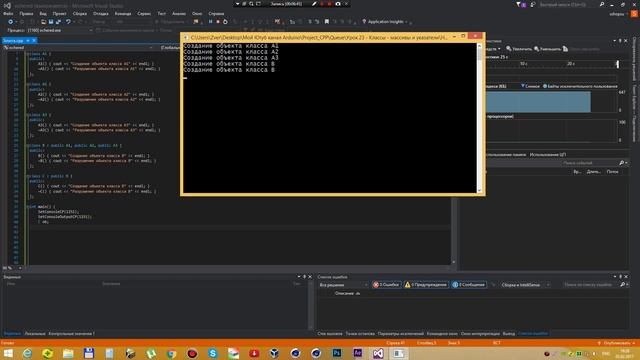The image size is (640, 360).
Task: Open the Анализ menu
Action: (x=179, y=13)
